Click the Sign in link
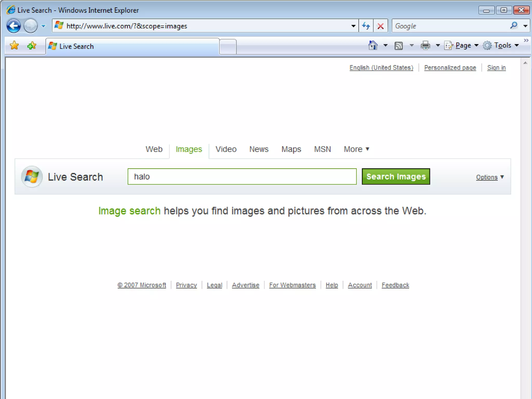Image resolution: width=532 pixels, height=399 pixels. pos(496,68)
